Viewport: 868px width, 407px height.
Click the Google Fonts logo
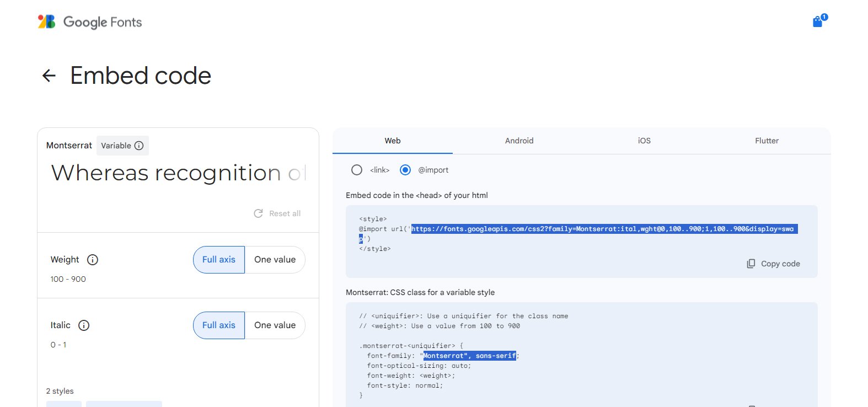(x=90, y=22)
